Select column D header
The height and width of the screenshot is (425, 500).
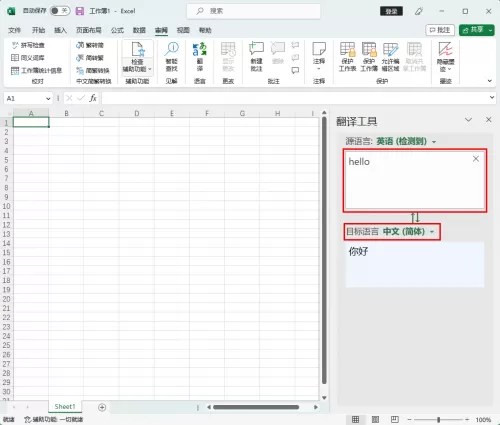[x=137, y=113]
